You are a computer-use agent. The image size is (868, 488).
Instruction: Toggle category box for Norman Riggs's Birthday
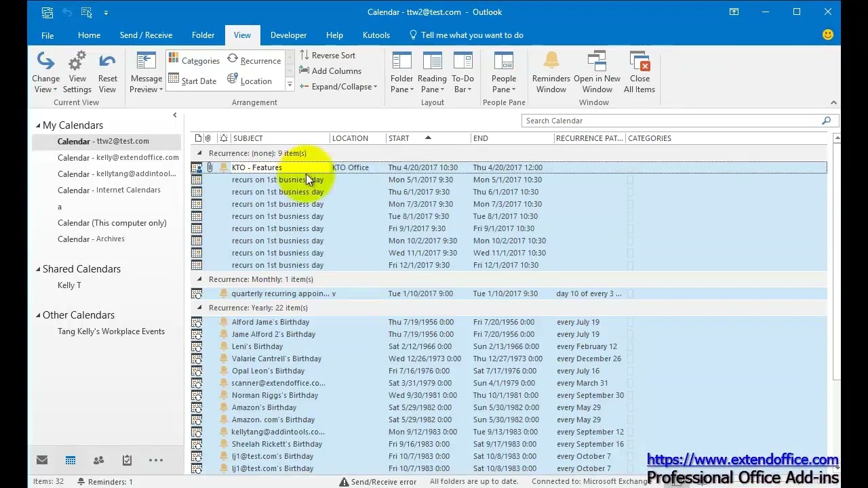pyautogui.click(x=630, y=395)
